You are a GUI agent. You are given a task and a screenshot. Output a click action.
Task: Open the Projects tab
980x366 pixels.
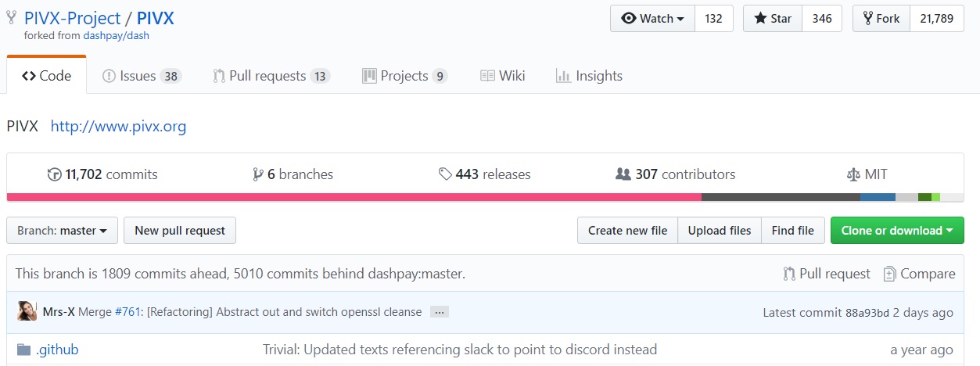coord(405,76)
